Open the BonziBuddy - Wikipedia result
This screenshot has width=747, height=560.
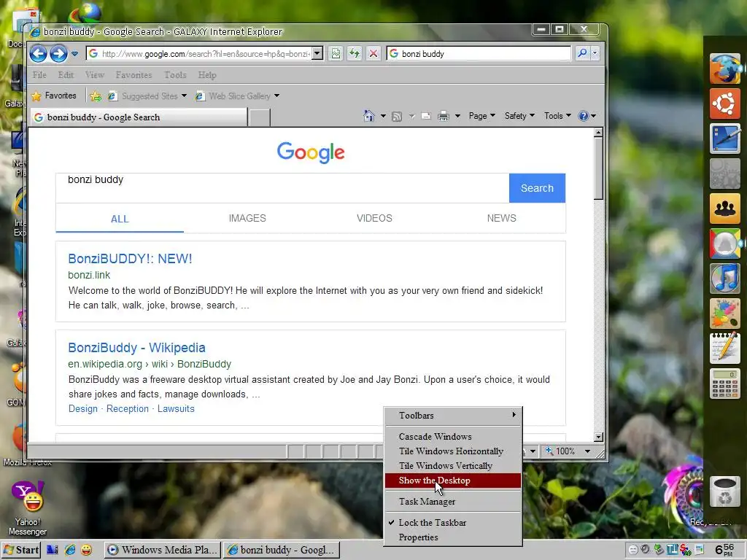click(136, 348)
